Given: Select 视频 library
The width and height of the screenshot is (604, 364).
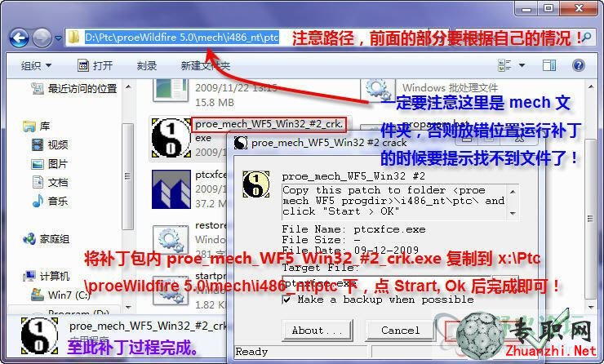Looking at the screenshot, I should click(x=50, y=144).
